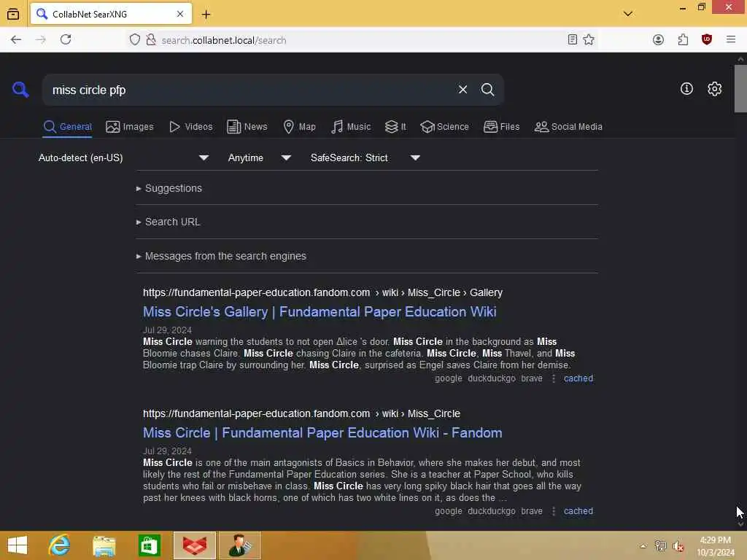
Task: Switch to the Map category tab
Action: point(299,127)
